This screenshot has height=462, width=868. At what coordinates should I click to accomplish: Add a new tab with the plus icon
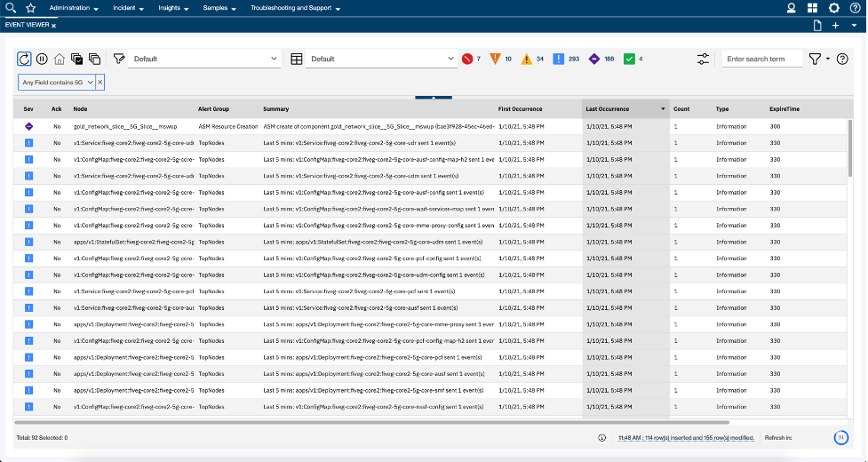pyautogui.click(x=835, y=26)
